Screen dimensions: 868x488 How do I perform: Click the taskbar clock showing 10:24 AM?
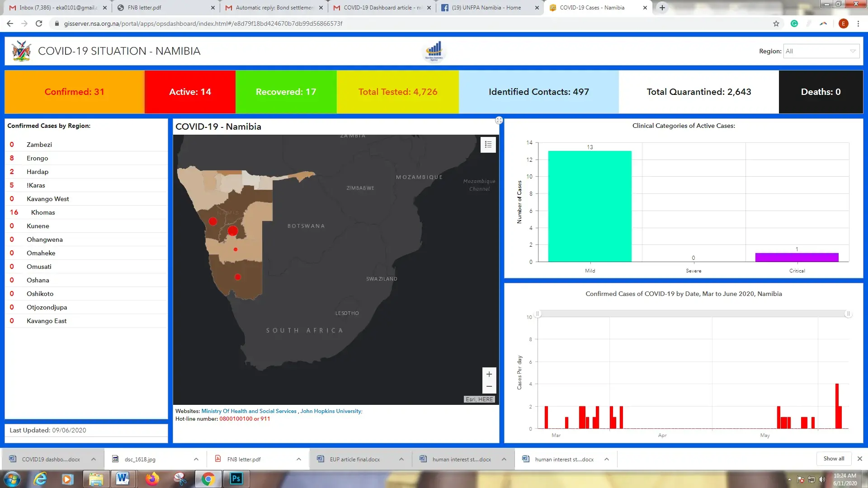[845, 479]
